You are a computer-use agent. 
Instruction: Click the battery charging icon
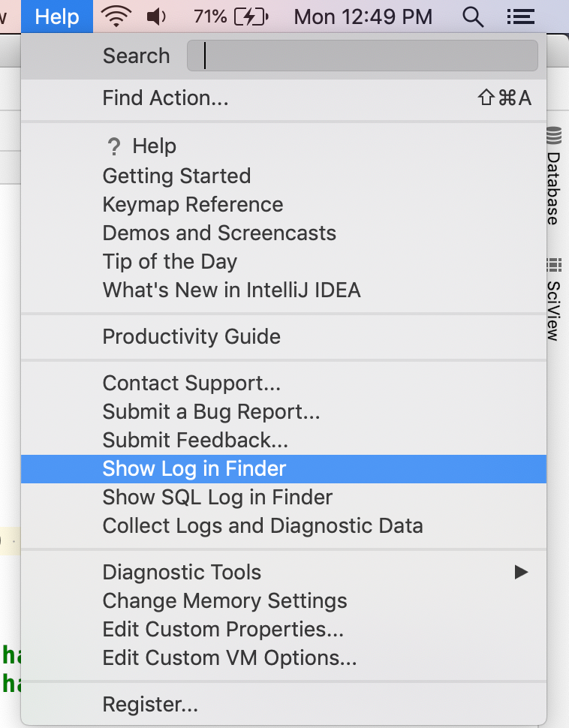251,16
